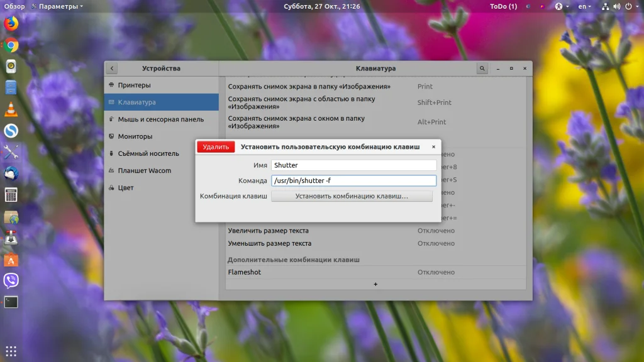644x362 pixels.
Task: Select the Flameshot shortcut row
Action: [x=375, y=272]
